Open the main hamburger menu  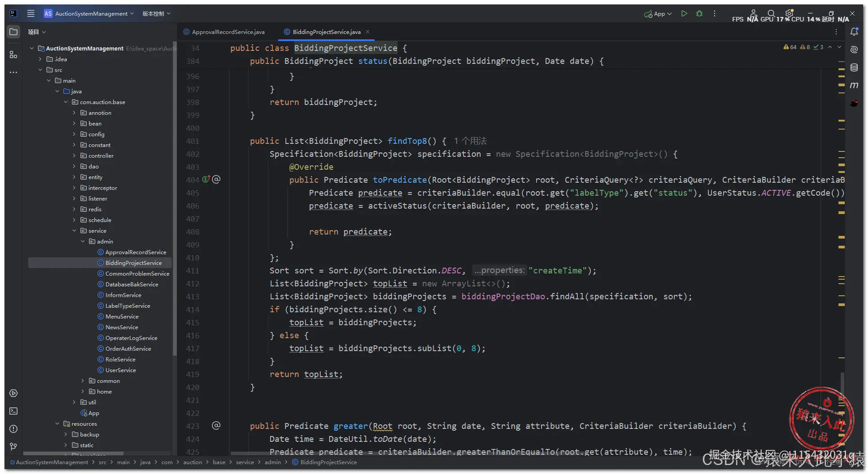[31, 13]
